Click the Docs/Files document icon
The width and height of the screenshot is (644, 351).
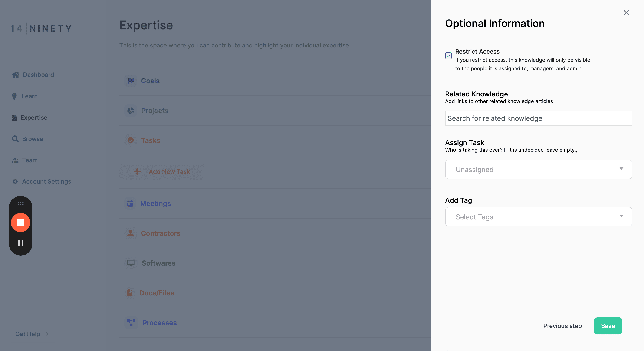click(129, 292)
